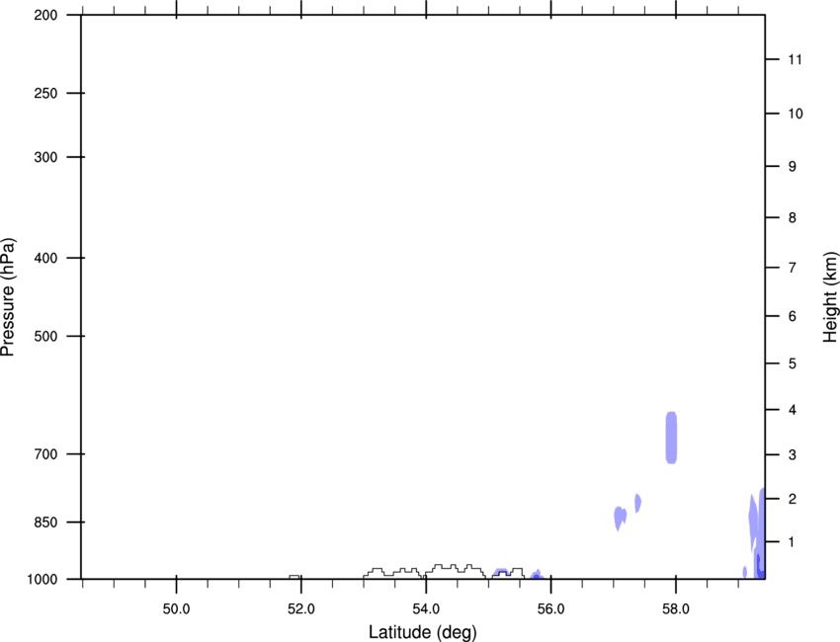Viewport: 840px width, 642px height.
Task: Click the 2 km height label
Action: click(792, 499)
